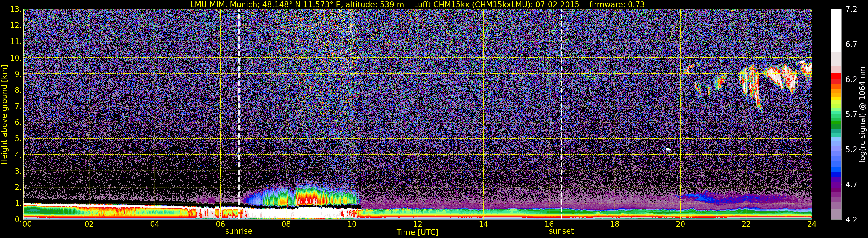Click the colorbar label '6.7'

point(851,44)
